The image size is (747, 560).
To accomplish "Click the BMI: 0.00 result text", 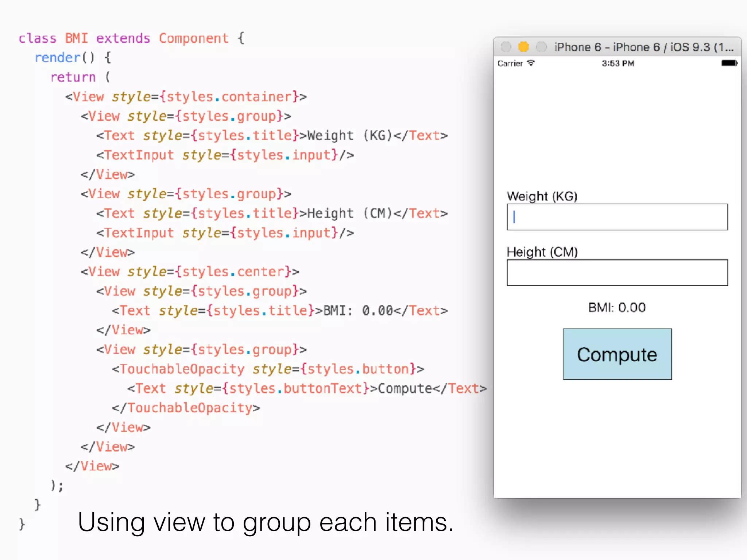I will [x=617, y=307].
